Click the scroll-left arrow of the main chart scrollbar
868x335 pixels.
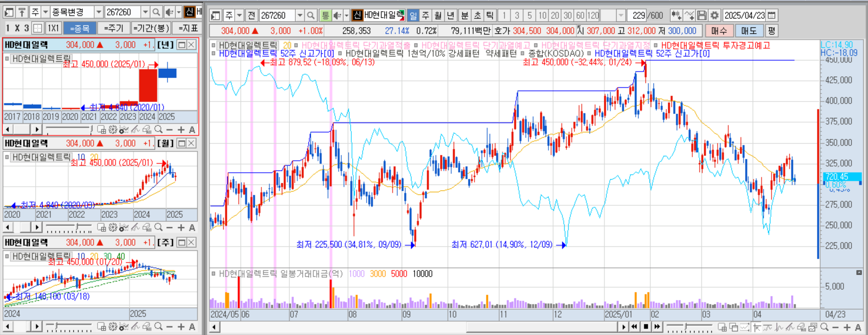click(215, 327)
